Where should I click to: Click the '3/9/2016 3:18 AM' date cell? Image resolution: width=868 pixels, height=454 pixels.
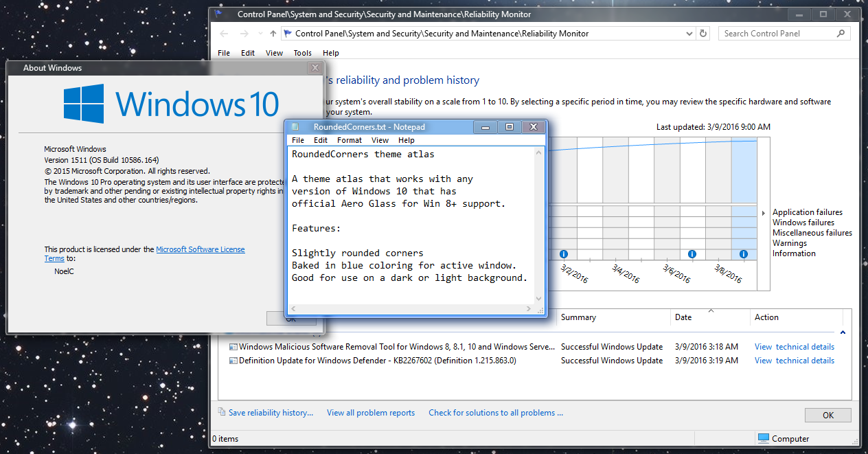tap(707, 347)
